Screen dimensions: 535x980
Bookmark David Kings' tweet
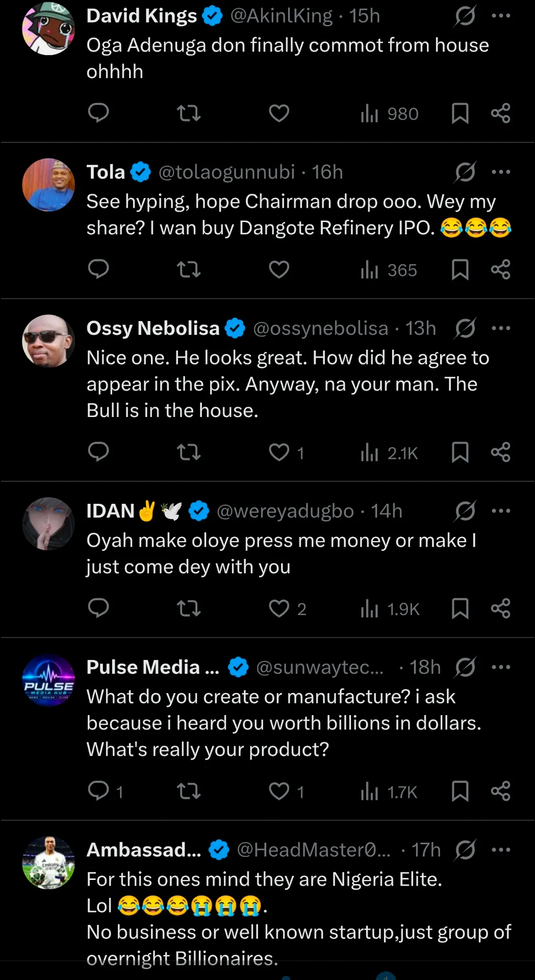coord(460,113)
